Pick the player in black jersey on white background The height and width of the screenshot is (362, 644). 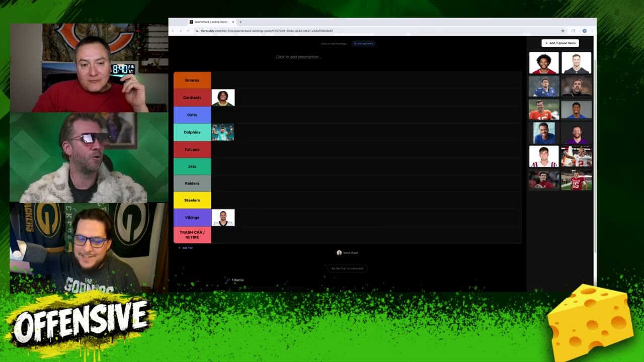577,63
